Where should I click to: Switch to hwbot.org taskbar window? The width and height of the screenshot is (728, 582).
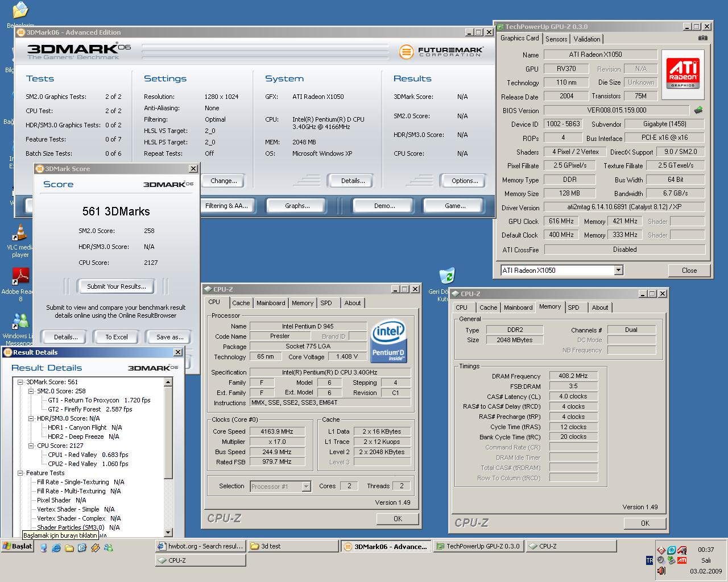200,546
